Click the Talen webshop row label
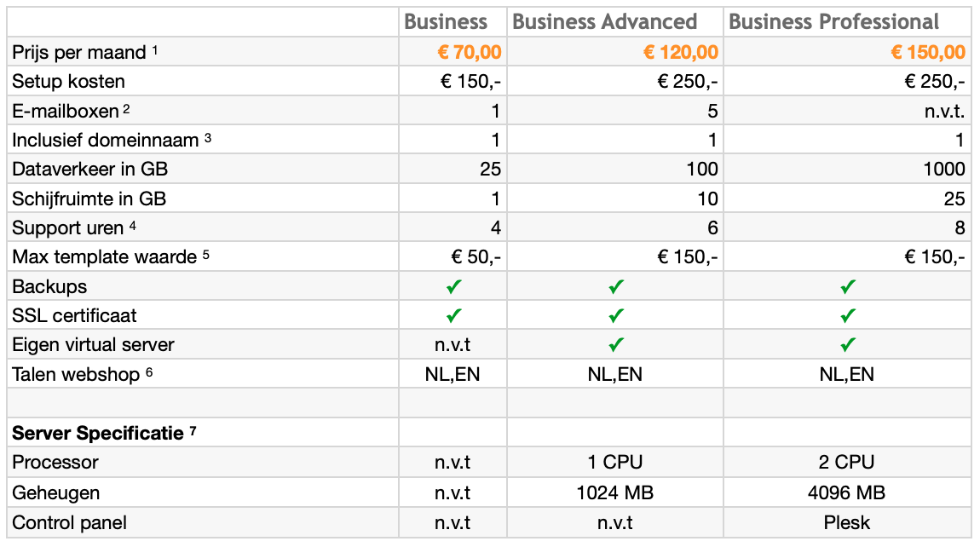This screenshot has height=547, width=980. [76, 374]
